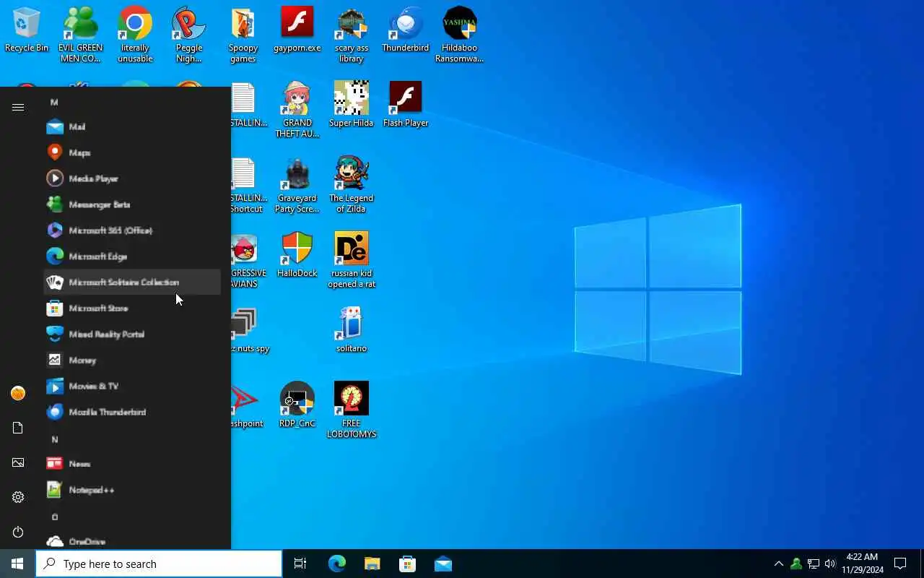The width and height of the screenshot is (924, 578).
Task: Open Mail from the Start menu list
Action: pos(133,126)
